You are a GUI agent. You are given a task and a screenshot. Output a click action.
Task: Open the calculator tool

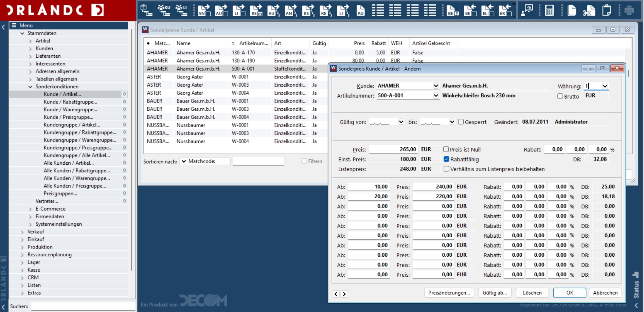point(549,10)
